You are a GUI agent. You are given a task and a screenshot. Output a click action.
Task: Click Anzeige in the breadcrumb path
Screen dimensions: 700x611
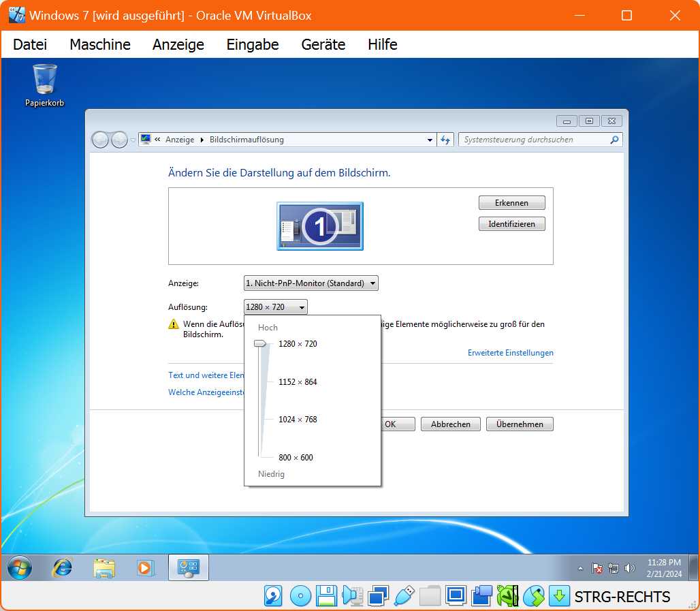180,140
